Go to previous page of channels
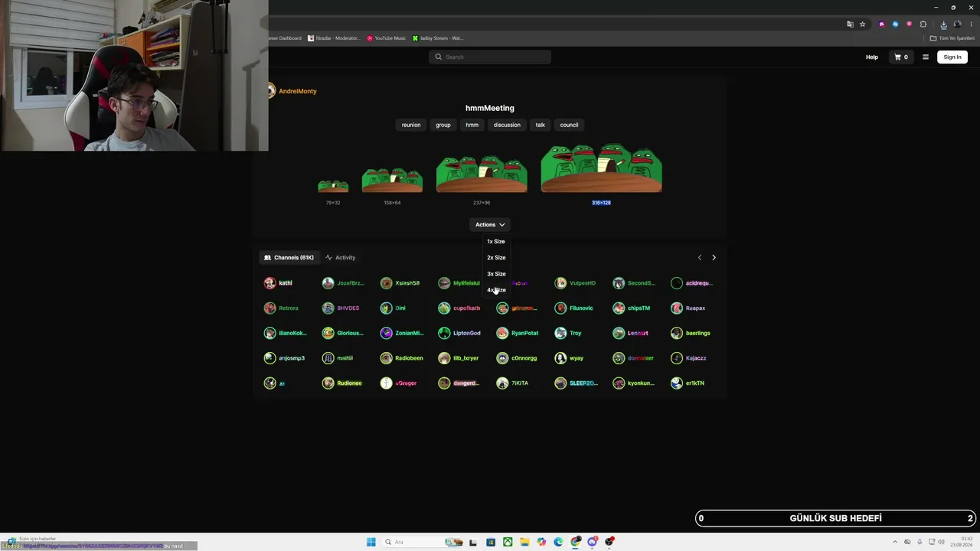 point(699,258)
